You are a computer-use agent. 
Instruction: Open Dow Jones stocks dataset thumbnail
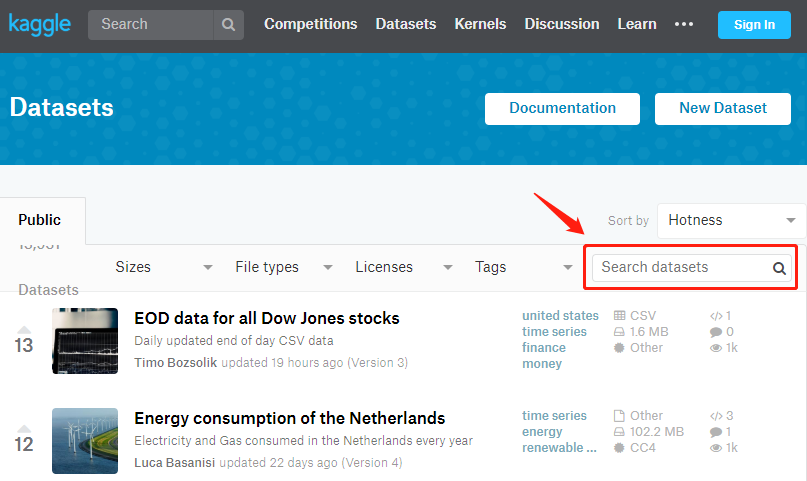point(85,341)
